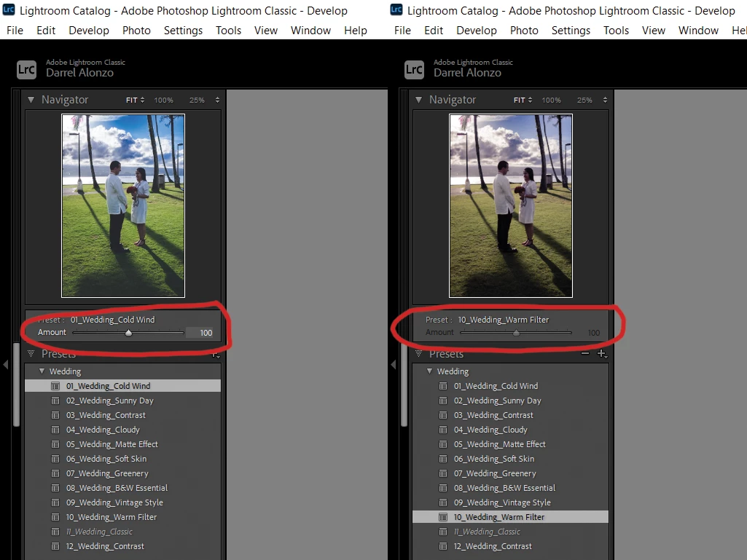Collapse Wedding preset group in right window
747x560 pixels.
tap(430, 371)
